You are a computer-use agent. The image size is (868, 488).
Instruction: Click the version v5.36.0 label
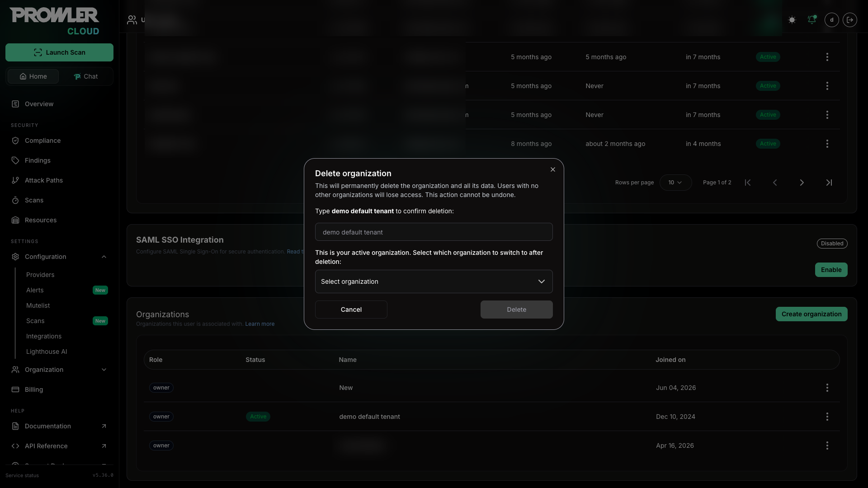[x=103, y=475]
